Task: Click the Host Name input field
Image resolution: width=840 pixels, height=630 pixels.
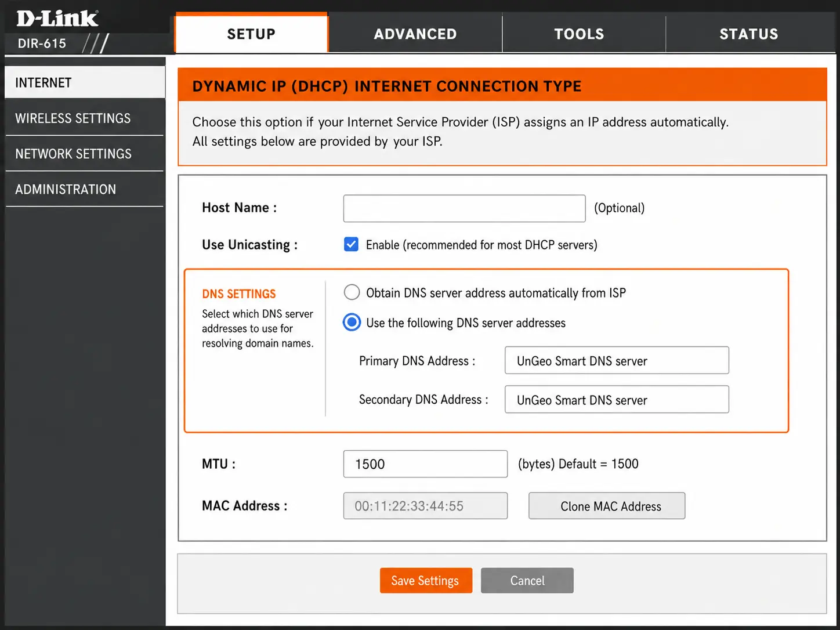Action: click(x=464, y=208)
